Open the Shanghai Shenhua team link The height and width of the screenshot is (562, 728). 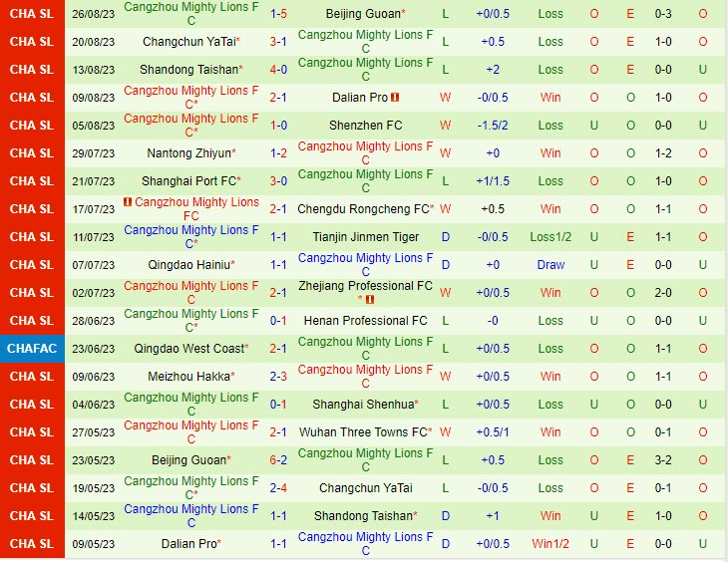(x=363, y=405)
